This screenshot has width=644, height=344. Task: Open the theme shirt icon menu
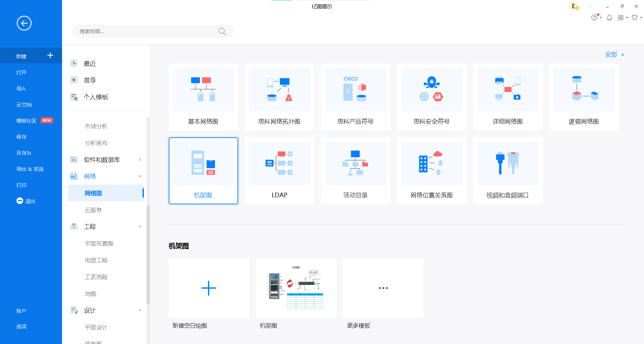(x=634, y=18)
